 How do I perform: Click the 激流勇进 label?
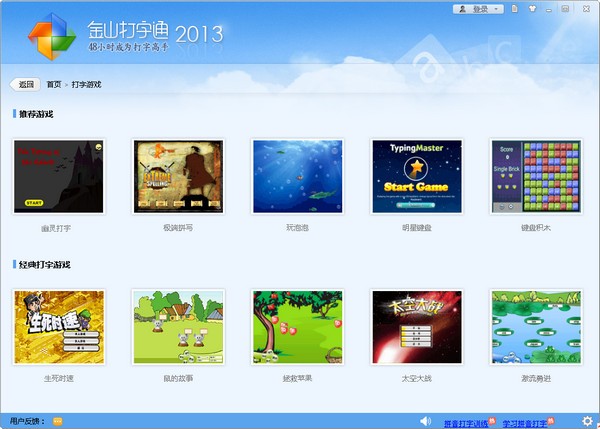point(536,378)
